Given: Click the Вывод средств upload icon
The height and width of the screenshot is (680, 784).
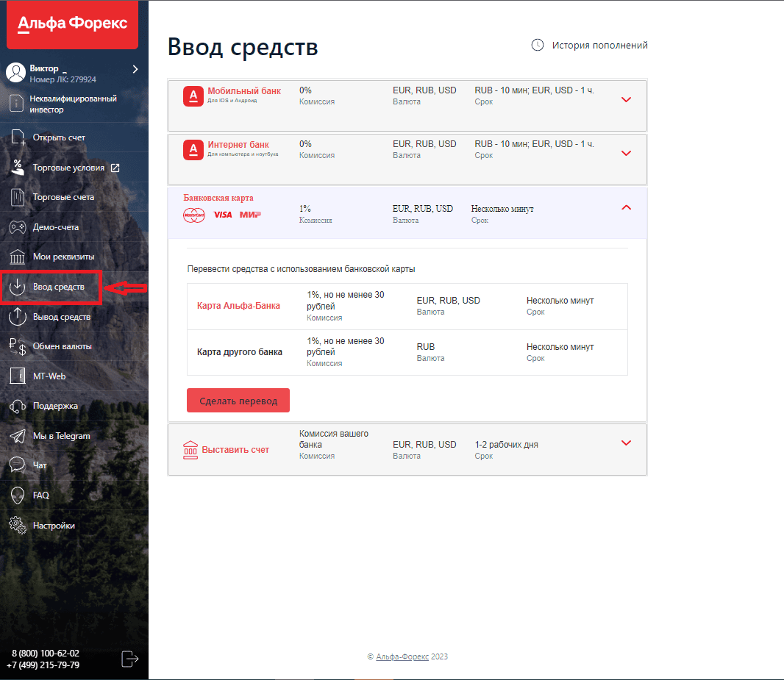Looking at the screenshot, I should click(18, 317).
